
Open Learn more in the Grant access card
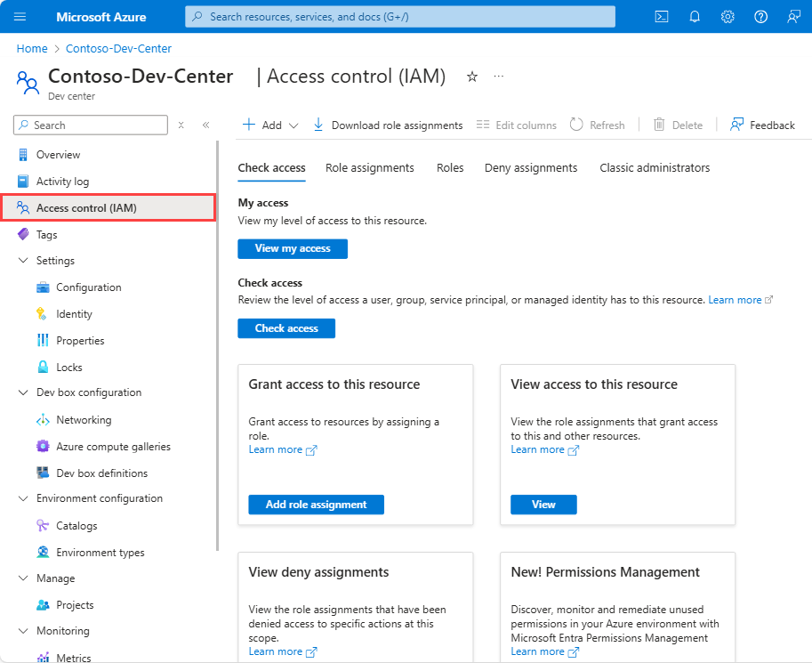(x=277, y=449)
